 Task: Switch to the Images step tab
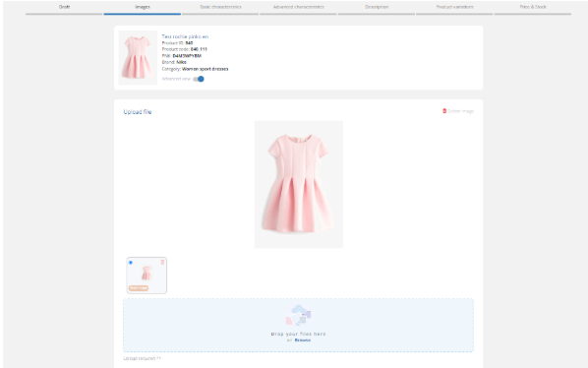point(143,7)
